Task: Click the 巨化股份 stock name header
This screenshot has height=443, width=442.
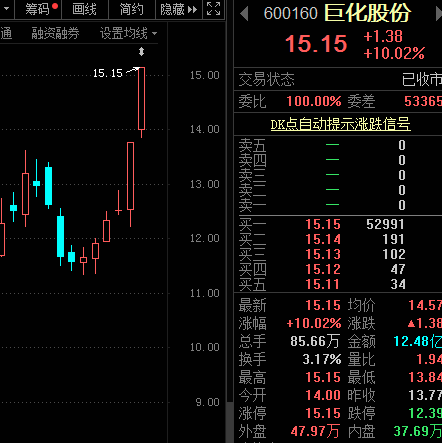Action: tap(367, 13)
